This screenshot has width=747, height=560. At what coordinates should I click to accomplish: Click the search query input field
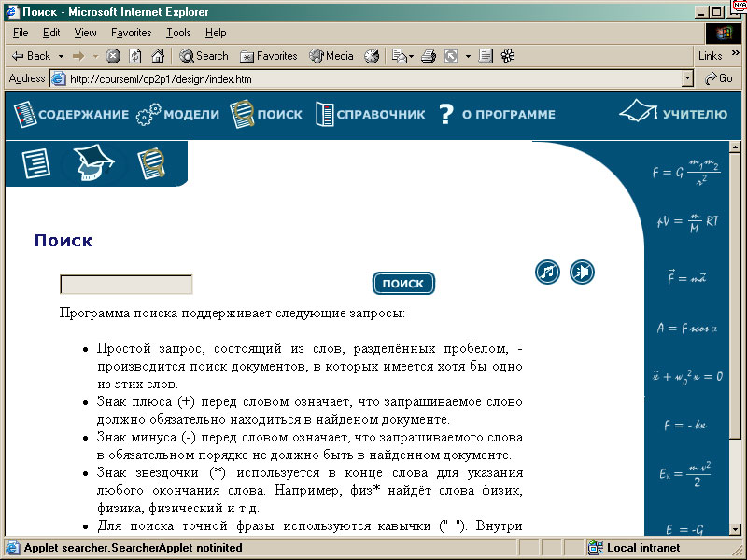[126, 285]
